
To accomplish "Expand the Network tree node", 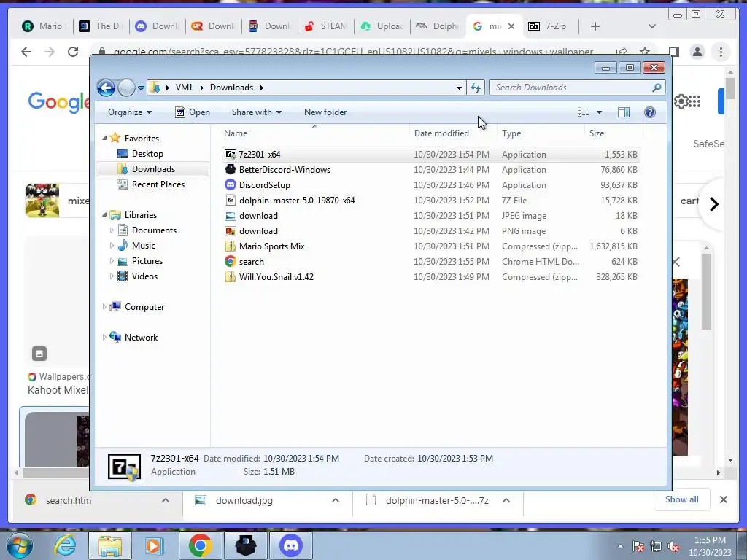I will (x=104, y=337).
